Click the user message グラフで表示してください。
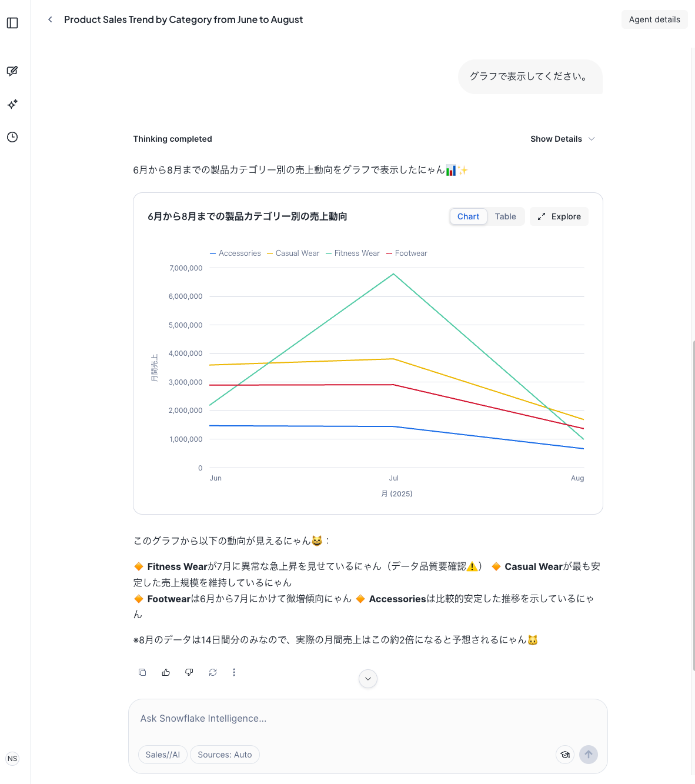This screenshot has width=695, height=784. [530, 76]
